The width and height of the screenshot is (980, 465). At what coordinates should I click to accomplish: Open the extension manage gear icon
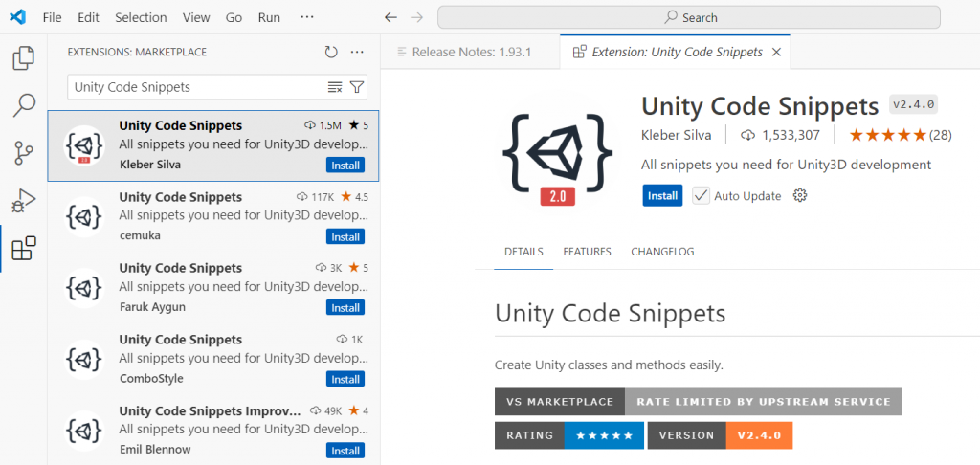800,195
